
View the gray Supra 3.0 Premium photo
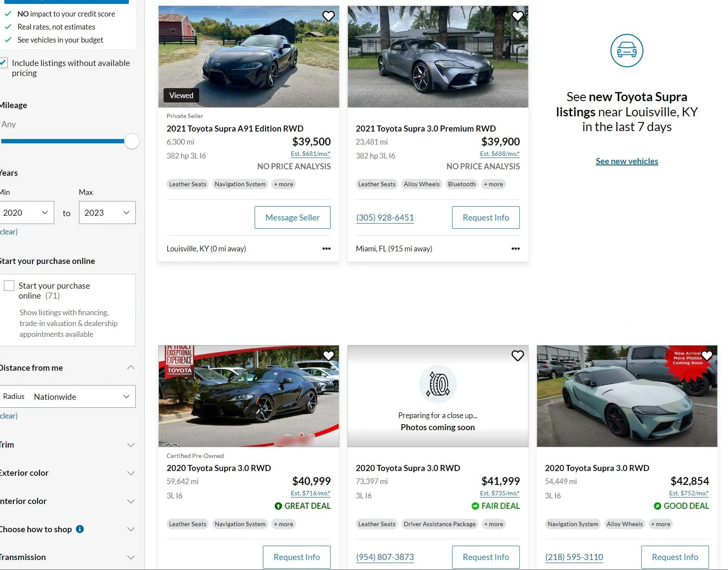coord(438,56)
